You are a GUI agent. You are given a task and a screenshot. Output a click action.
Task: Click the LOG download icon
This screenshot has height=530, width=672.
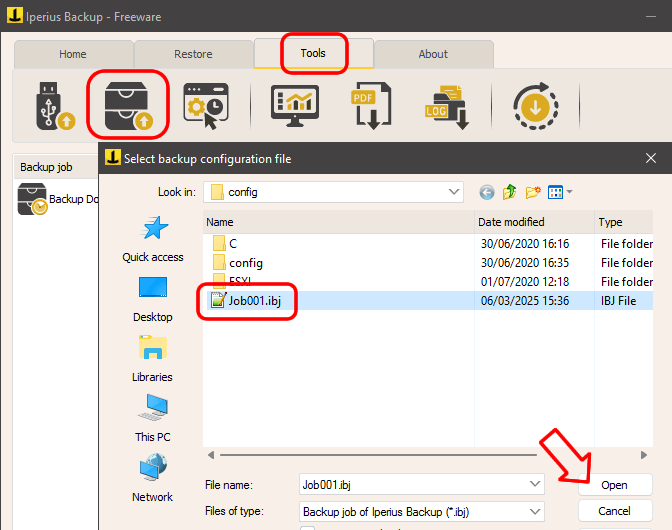tap(447, 107)
